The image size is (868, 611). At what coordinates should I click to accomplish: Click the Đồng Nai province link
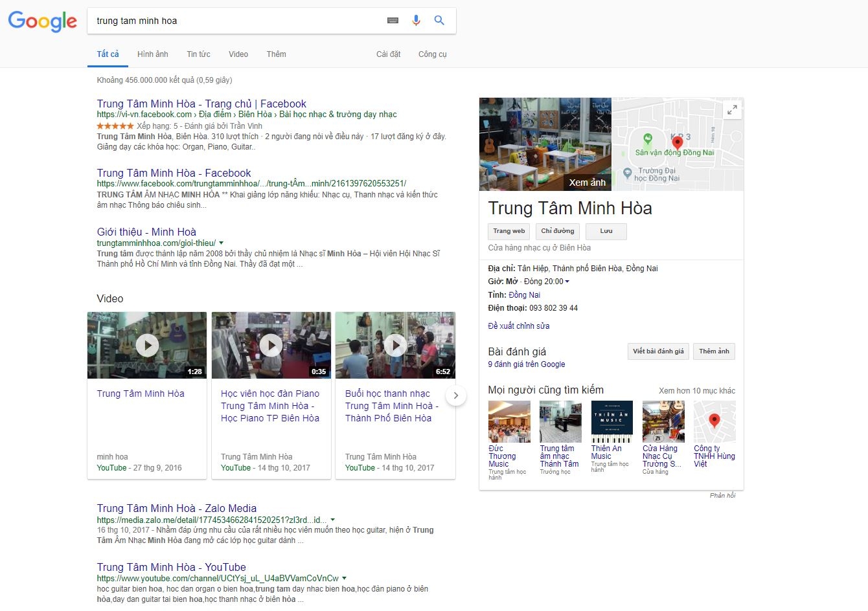point(524,295)
